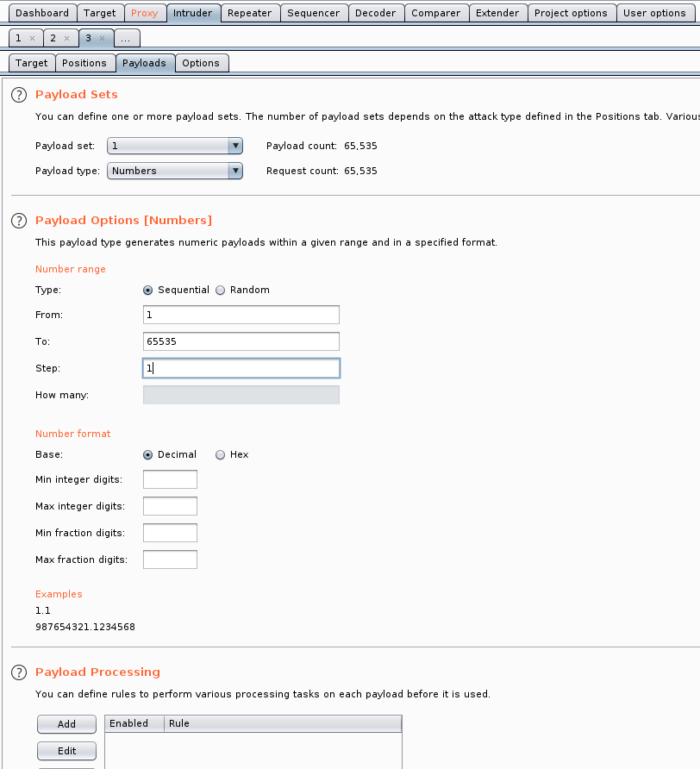Close Intruder attack tab 2
The height and width of the screenshot is (769, 700).
pyautogui.click(x=66, y=39)
